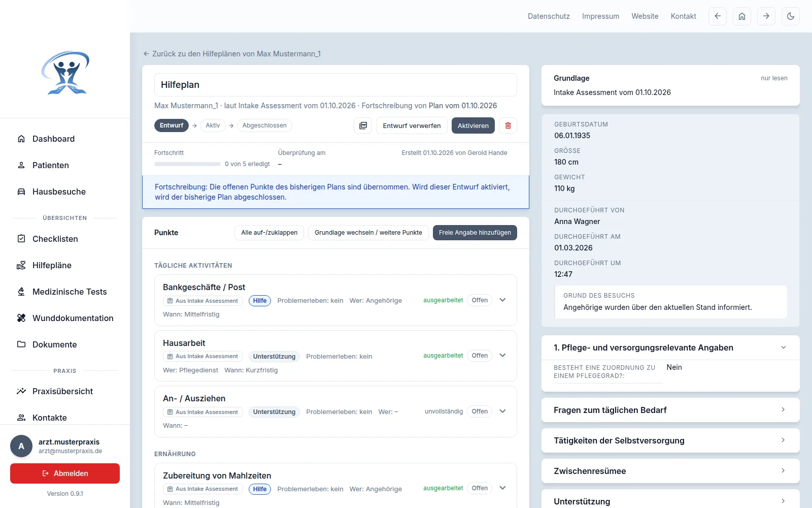Click the Medizinische Tests microscope icon
The height and width of the screenshot is (508, 812).
[21, 292]
